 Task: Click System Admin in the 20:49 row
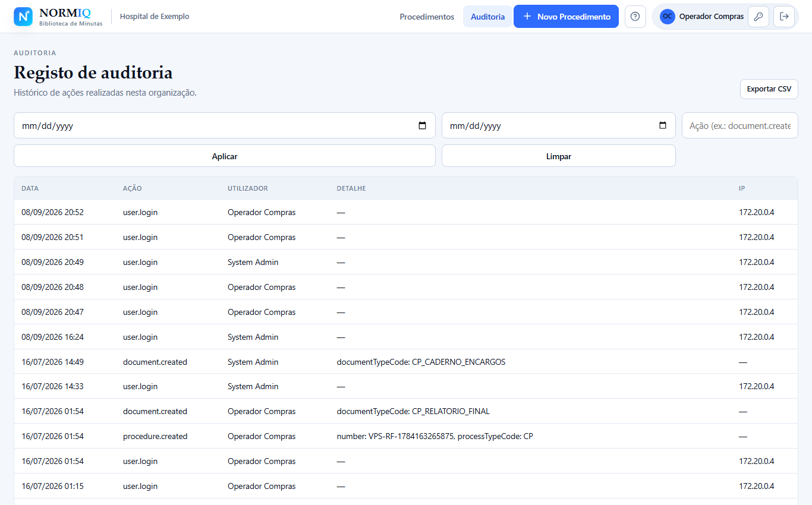(x=253, y=262)
